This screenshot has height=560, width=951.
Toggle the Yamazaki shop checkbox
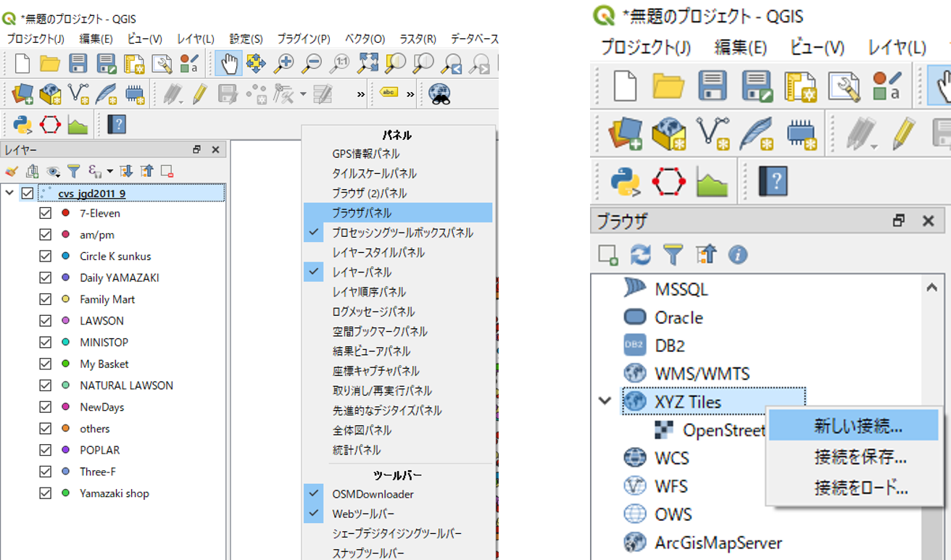[46, 493]
